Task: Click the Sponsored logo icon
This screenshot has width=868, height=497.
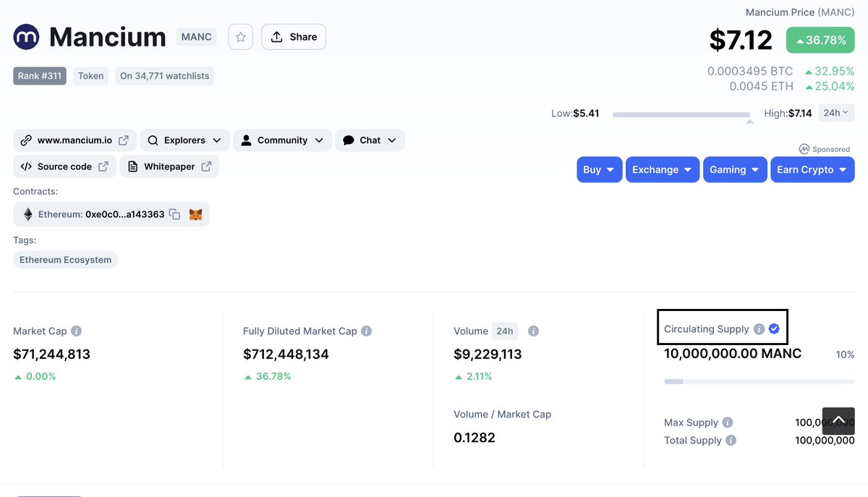Action: pyautogui.click(x=804, y=149)
